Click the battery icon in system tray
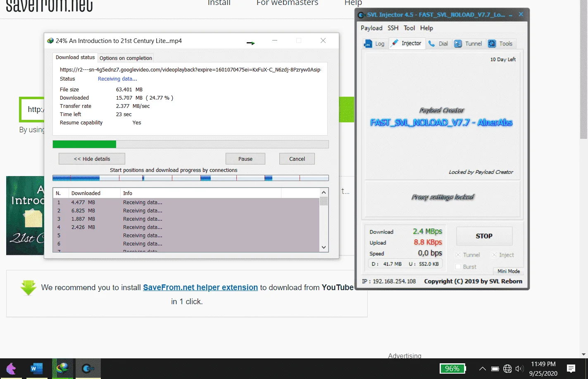This screenshot has height=379, width=588. (x=495, y=369)
